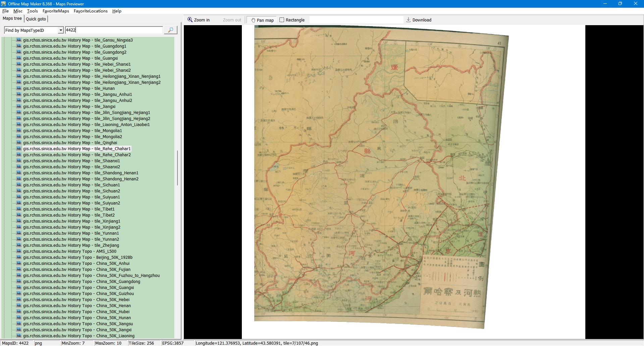Click the Zoom out button
Viewport: 644px width, 346px height.
tap(232, 20)
